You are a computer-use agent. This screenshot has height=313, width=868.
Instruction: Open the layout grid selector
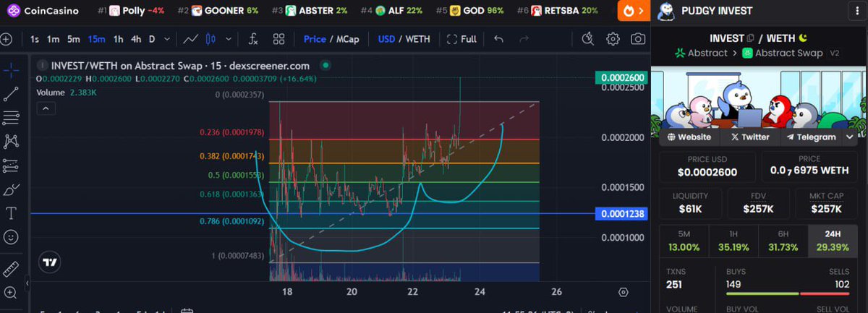pyautogui.click(x=278, y=39)
